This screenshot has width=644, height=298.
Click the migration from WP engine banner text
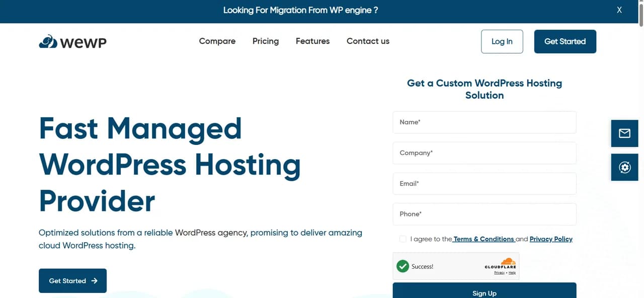click(x=300, y=10)
